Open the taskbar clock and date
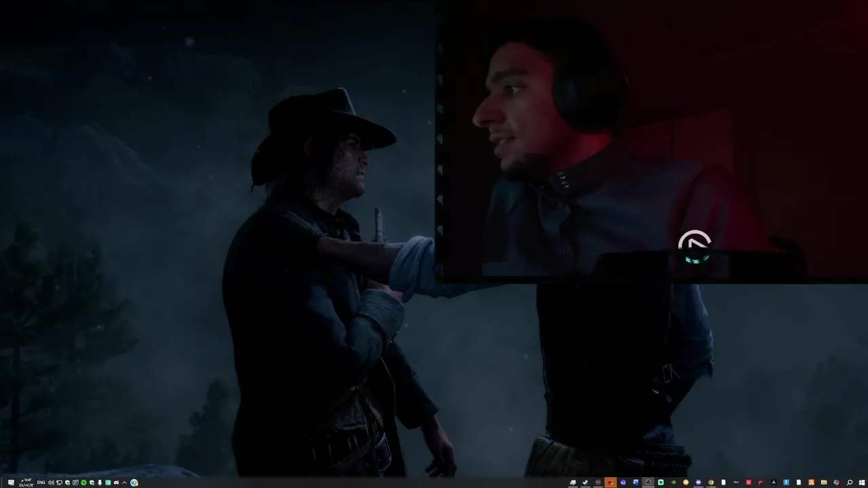 tap(26, 483)
